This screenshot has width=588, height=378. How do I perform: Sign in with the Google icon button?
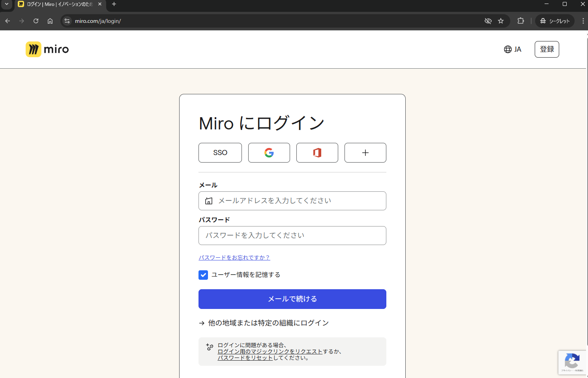pyautogui.click(x=269, y=153)
